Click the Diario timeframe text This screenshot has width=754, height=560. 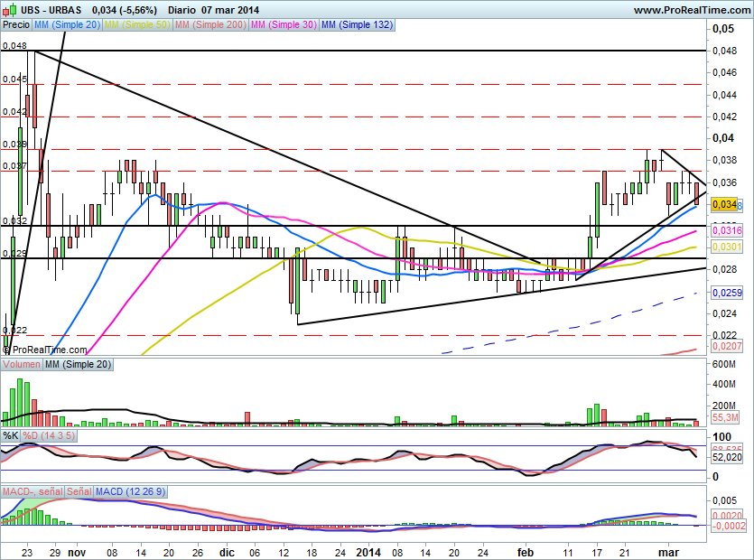pos(182,10)
